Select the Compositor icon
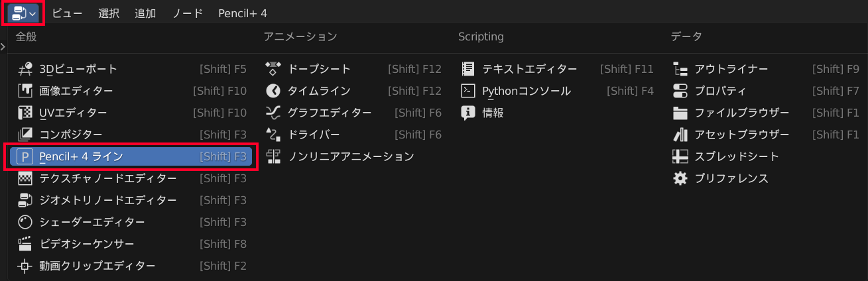The height and width of the screenshot is (281, 868). coord(25,135)
